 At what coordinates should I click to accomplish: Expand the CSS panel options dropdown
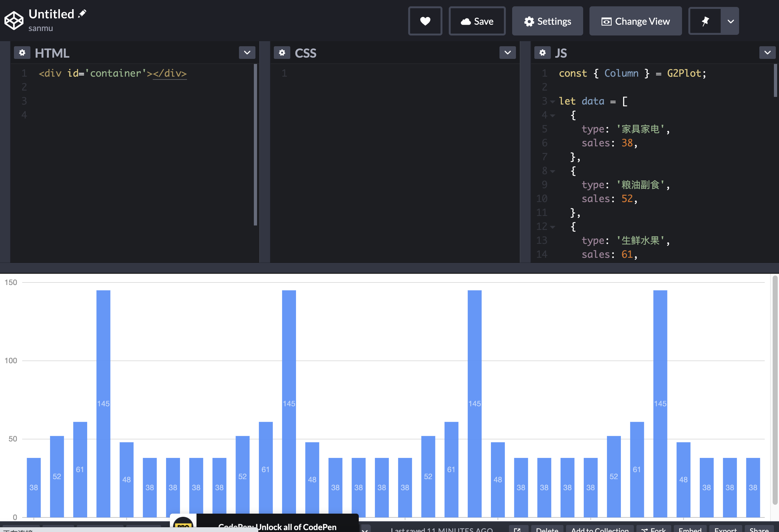coord(507,53)
